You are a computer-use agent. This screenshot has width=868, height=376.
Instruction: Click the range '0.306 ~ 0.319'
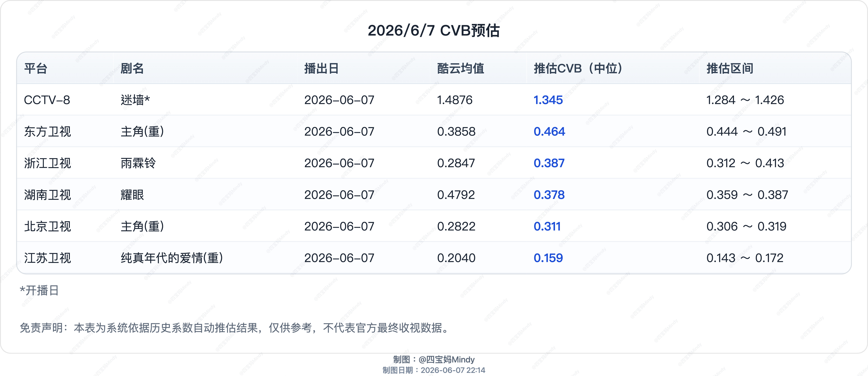[746, 227]
